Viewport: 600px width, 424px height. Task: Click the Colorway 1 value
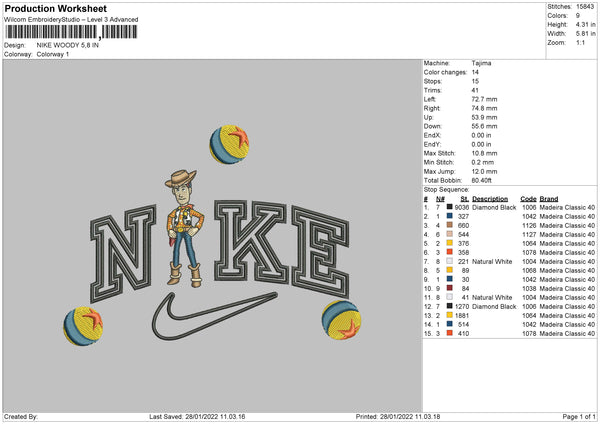[53, 54]
